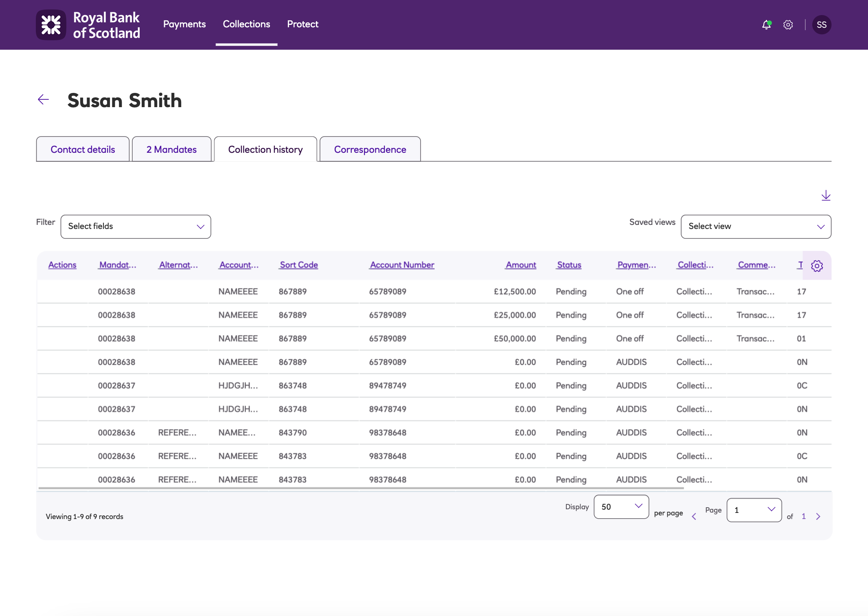Select the £50,000.00 amount cell
Viewport: 868px width, 616px height.
pos(515,339)
